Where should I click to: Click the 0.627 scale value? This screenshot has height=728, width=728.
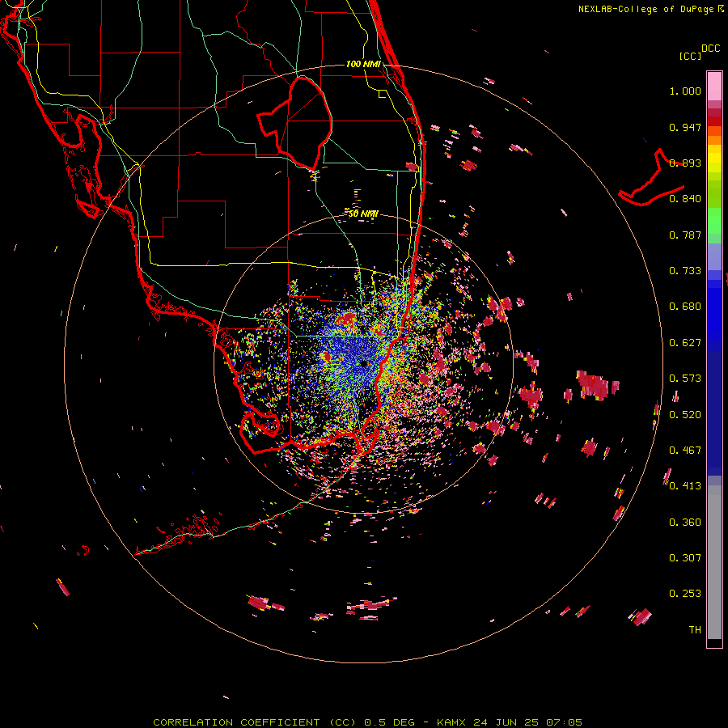tap(685, 343)
